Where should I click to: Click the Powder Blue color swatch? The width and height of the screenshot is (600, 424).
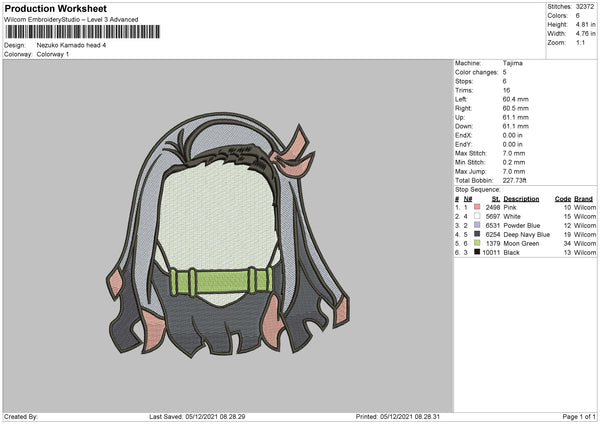(477, 225)
